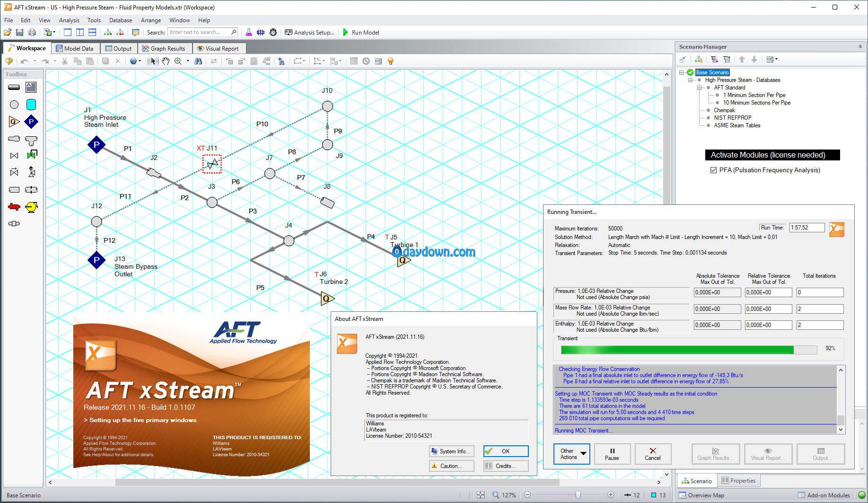
Task: Click OK in About AFT xStream dialog
Action: [505, 451]
